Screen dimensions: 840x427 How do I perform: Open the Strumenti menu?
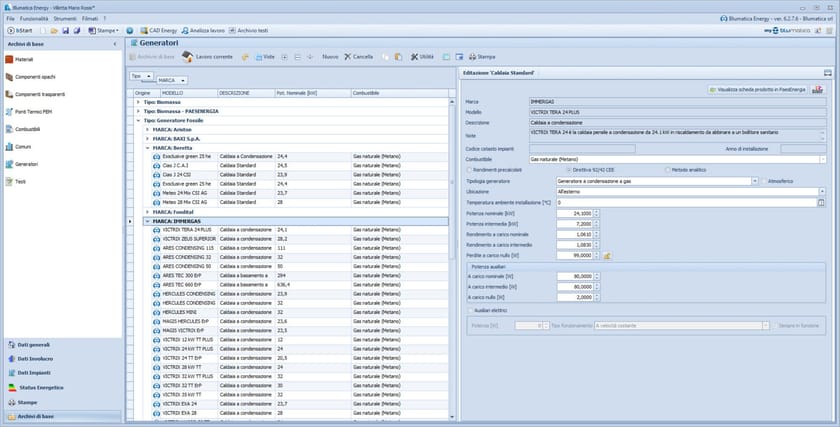[65, 19]
